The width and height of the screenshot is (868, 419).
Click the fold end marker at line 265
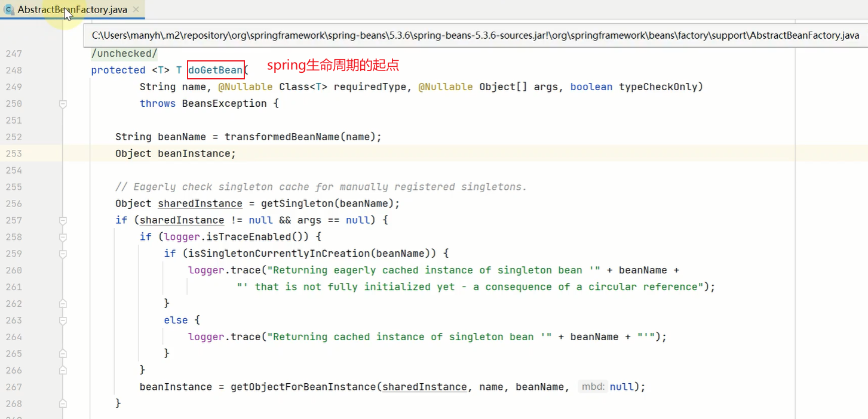tap(63, 354)
